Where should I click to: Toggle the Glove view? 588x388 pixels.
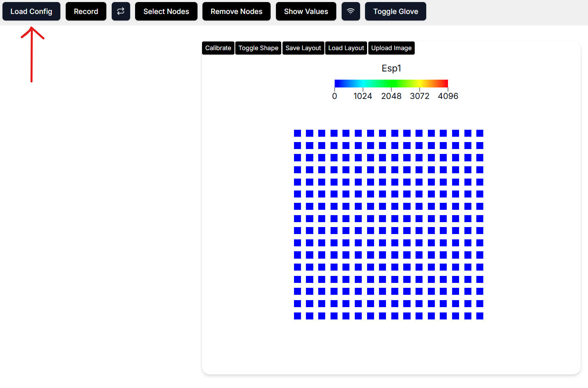[395, 11]
